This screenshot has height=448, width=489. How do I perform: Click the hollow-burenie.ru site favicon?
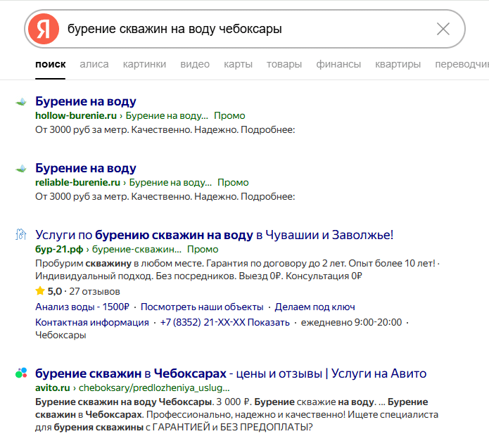(21, 102)
